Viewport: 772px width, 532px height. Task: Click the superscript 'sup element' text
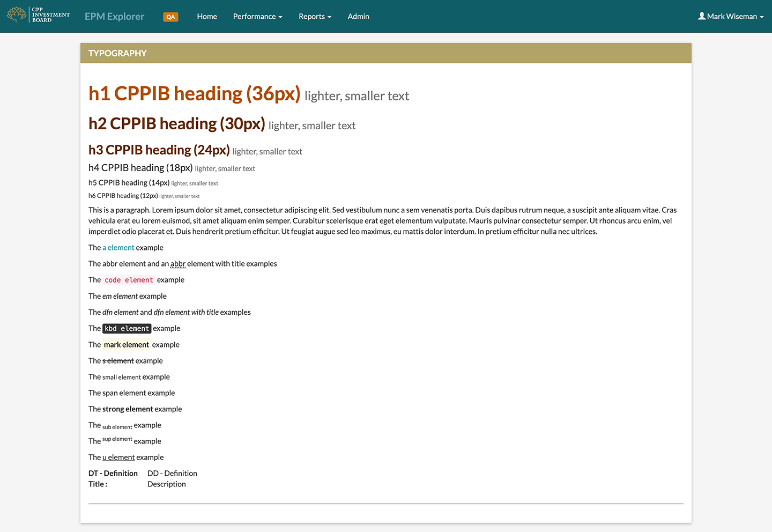coord(117,439)
